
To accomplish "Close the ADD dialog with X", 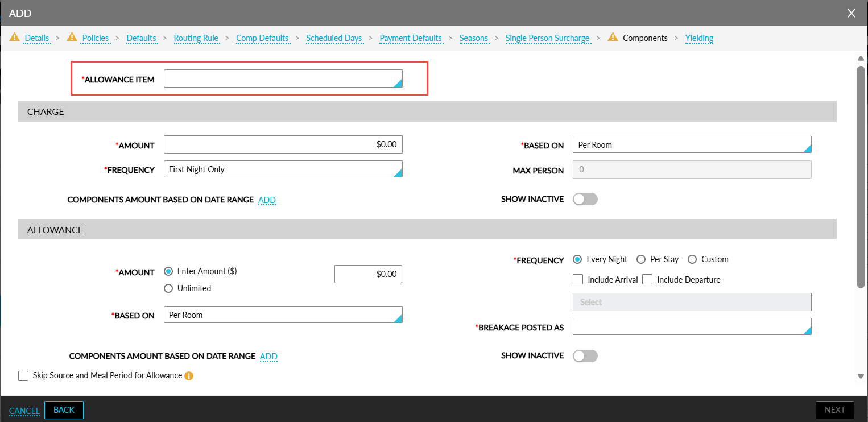I will (852, 13).
